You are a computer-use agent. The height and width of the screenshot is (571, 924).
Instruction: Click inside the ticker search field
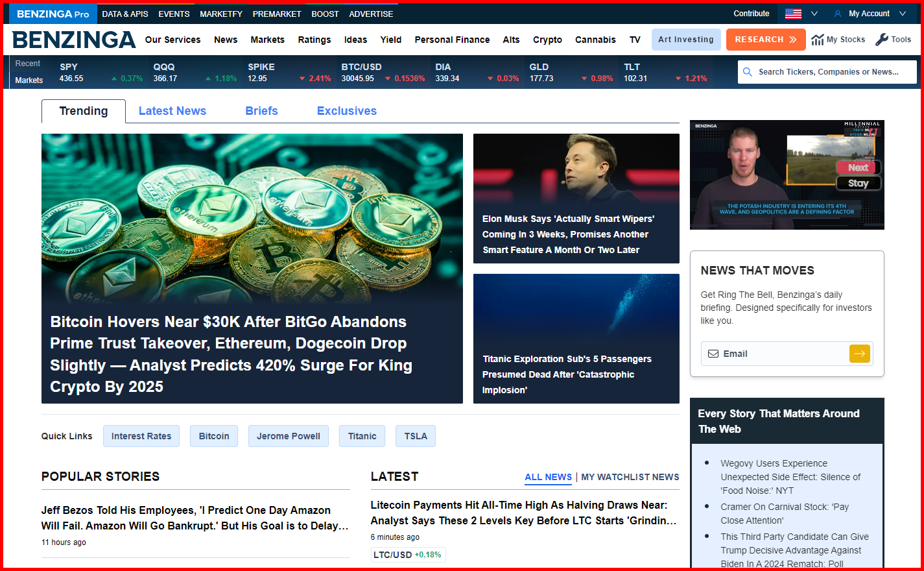click(830, 72)
